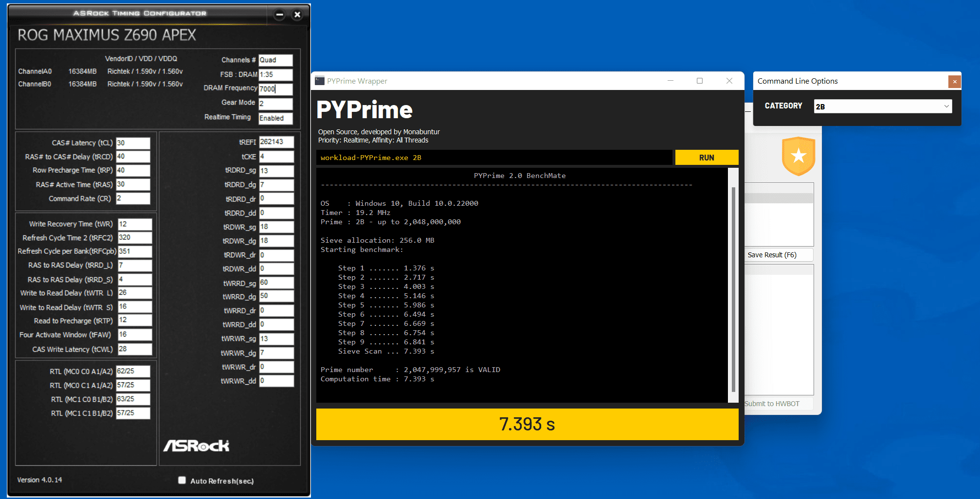Click the ChannelB0 memory row
Screen dimensions: 980x499
[x=101, y=84]
